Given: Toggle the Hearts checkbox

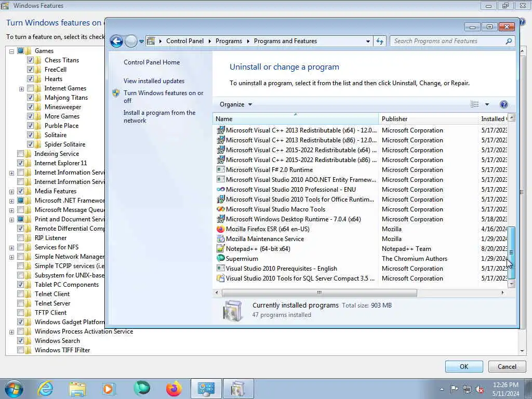Looking at the screenshot, I should coord(30,79).
